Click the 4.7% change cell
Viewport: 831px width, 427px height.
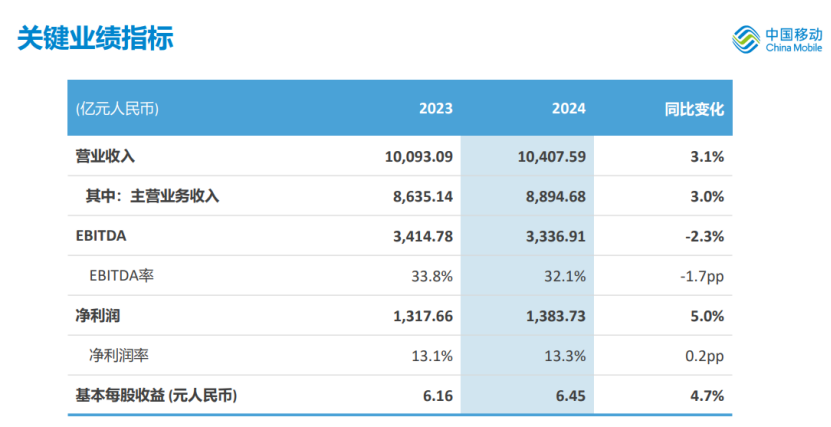click(x=707, y=396)
